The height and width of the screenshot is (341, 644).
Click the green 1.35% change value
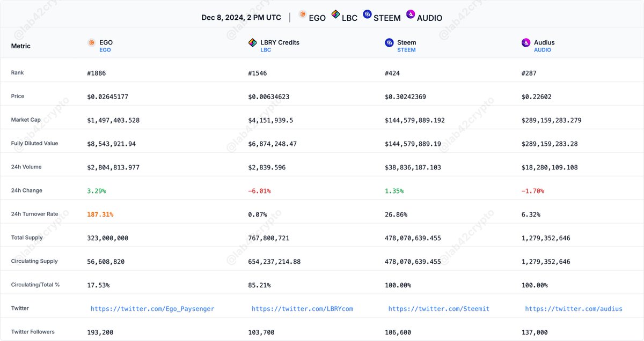(394, 191)
